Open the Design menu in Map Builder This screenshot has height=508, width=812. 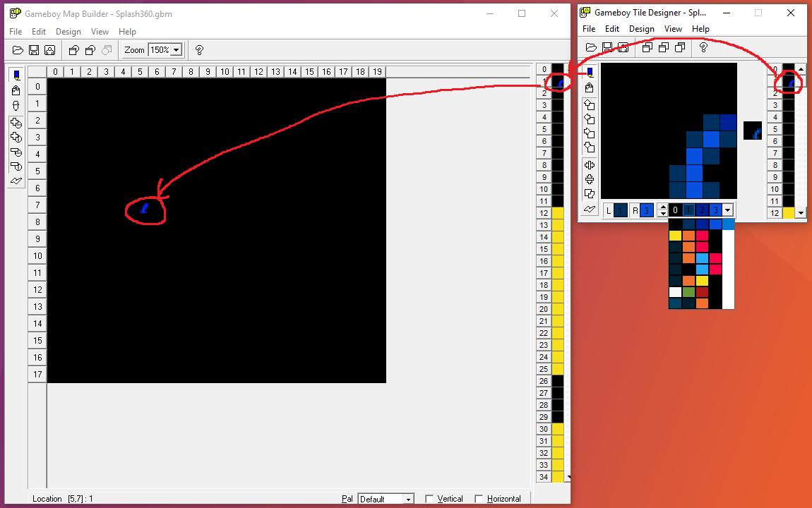coord(68,32)
